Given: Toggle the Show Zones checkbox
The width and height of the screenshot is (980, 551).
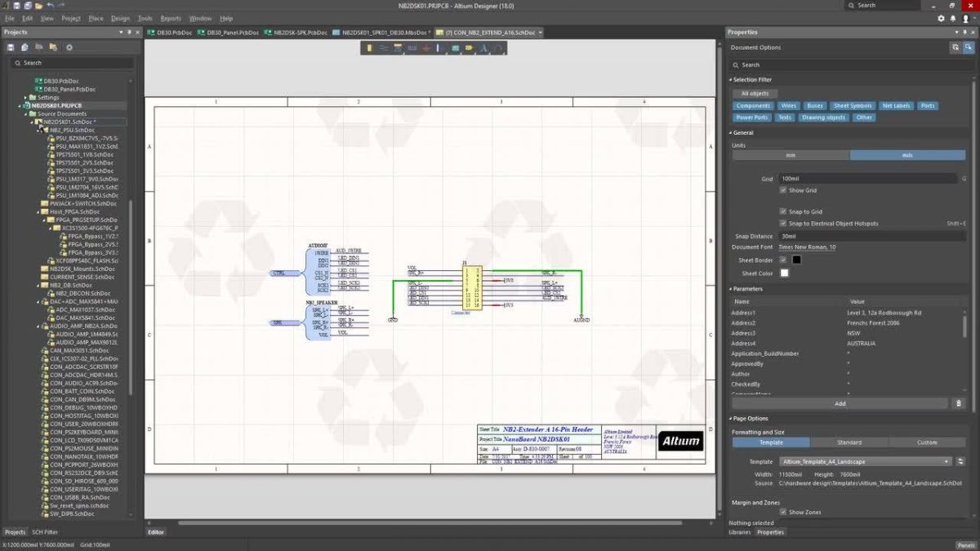Looking at the screenshot, I should point(784,512).
